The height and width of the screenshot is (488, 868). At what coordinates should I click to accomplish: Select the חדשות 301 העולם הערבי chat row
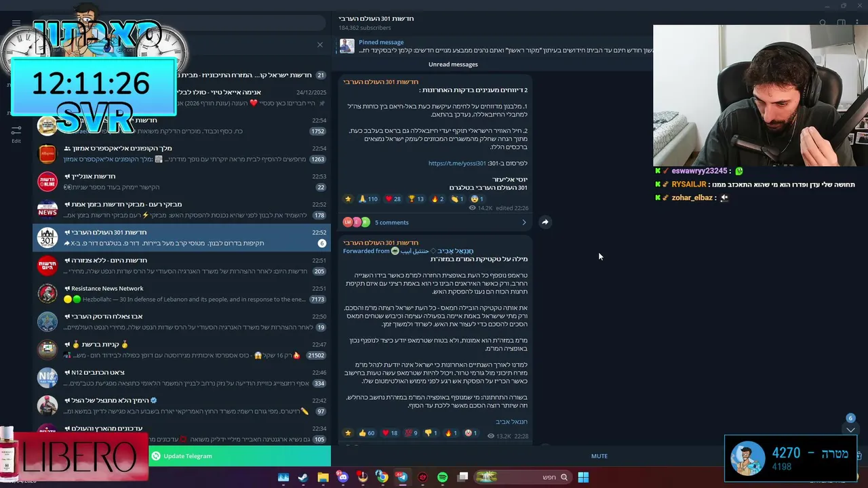(182, 238)
